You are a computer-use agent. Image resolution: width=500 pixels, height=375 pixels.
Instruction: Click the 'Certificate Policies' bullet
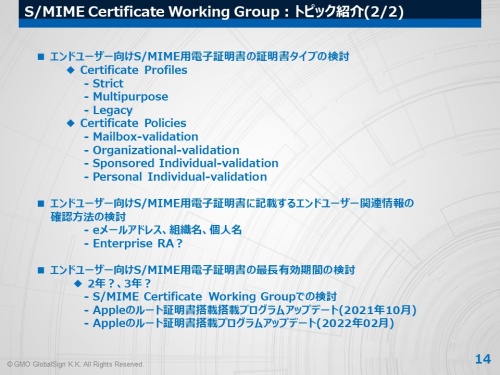[133, 123]
